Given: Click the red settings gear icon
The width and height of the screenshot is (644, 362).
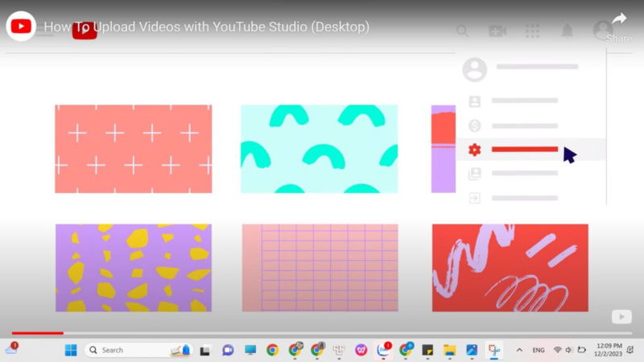Looking at the screenshot, I should pos(475,150).
